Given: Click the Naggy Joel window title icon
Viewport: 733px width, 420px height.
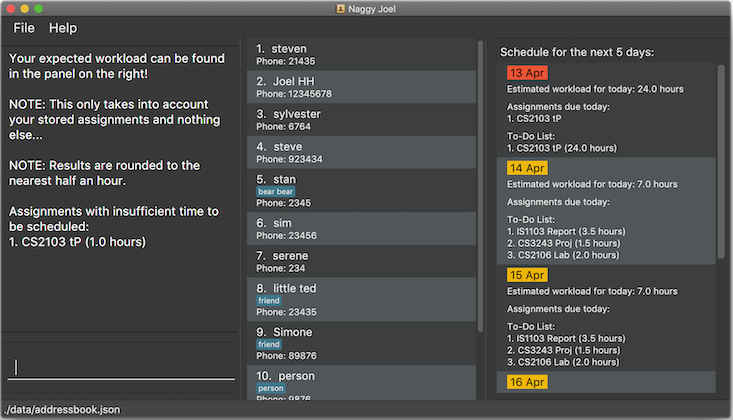Looking at the screenshot, I should [340, 9].
